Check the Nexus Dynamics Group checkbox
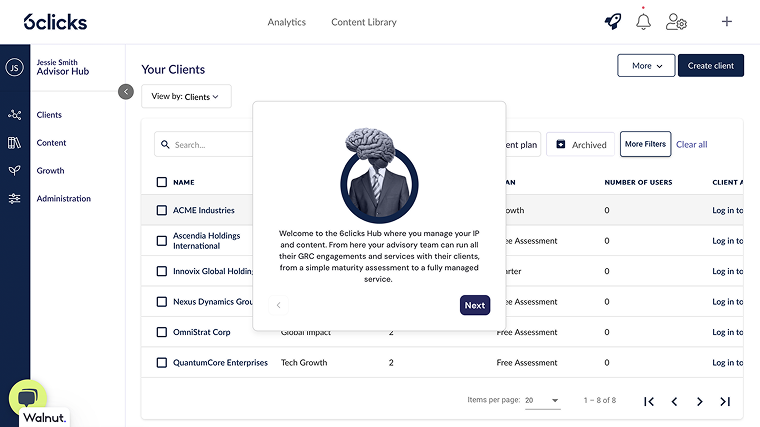The height and width of the screenshot is (427, 760). point(162,302)
